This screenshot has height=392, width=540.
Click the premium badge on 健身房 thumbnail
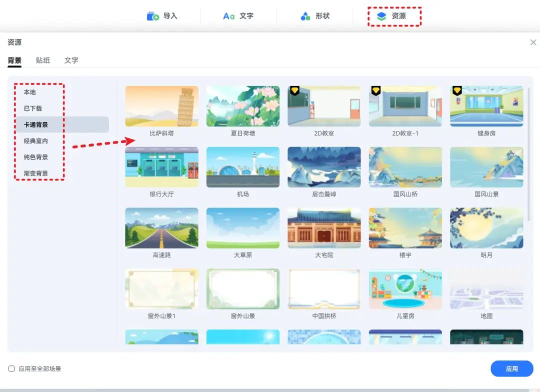coord(457,90)
